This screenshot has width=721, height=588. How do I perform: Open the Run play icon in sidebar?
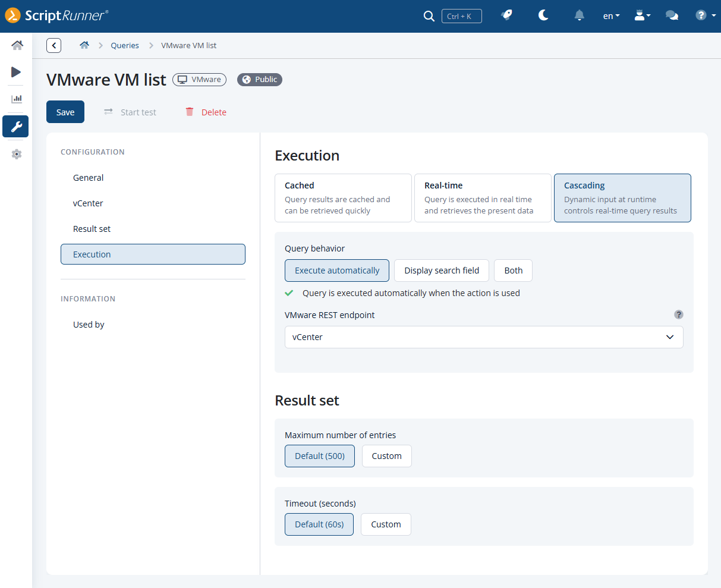[16, 72]
